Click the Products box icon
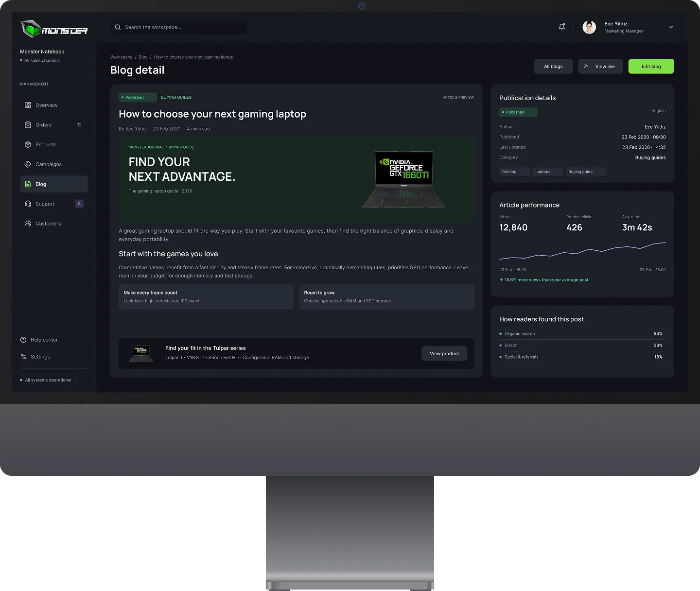Image resolution: width=700 pixels, height=591 pixels. coord(28,144)
